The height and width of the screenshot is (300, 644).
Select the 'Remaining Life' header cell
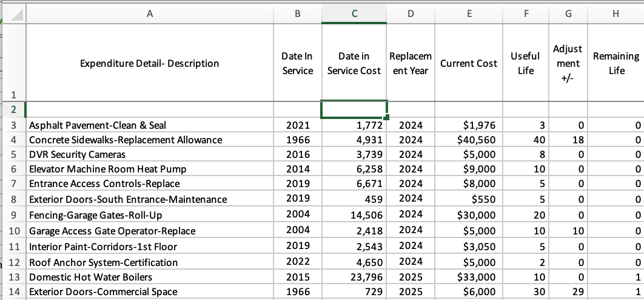(615, 63)
